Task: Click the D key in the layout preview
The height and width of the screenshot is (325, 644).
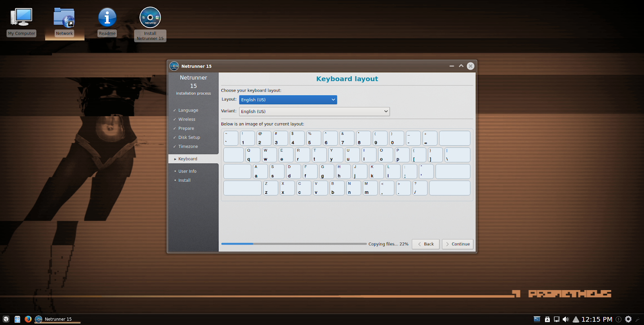Action: pos(293,171)
